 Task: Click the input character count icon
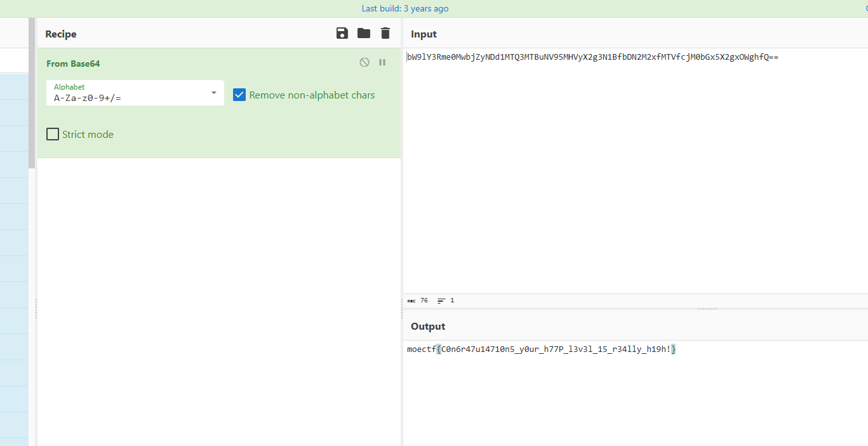411,301
